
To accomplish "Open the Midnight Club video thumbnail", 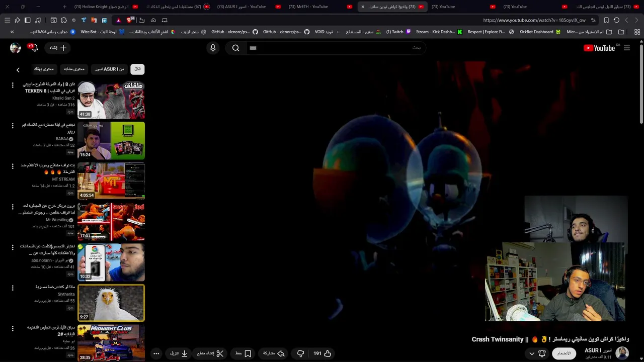I will [x=111, y=343].
